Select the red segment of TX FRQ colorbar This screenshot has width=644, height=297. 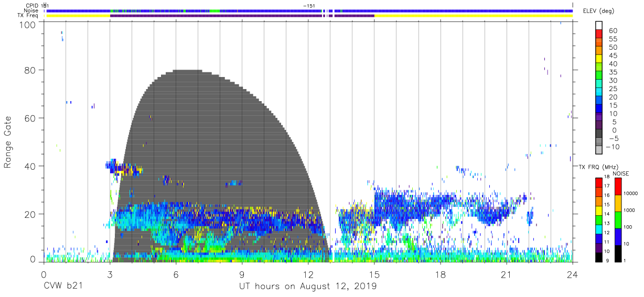[x=599, y=182]
